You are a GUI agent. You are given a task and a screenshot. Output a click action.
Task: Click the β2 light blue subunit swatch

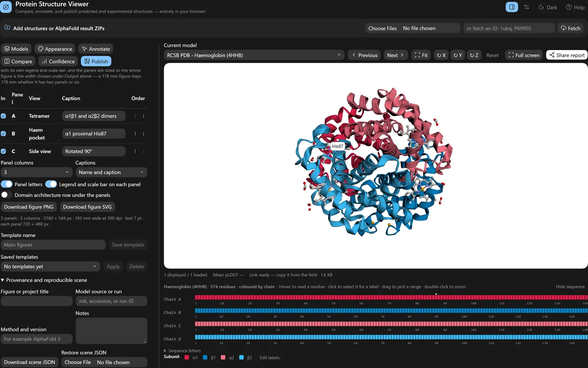(241, 357)
